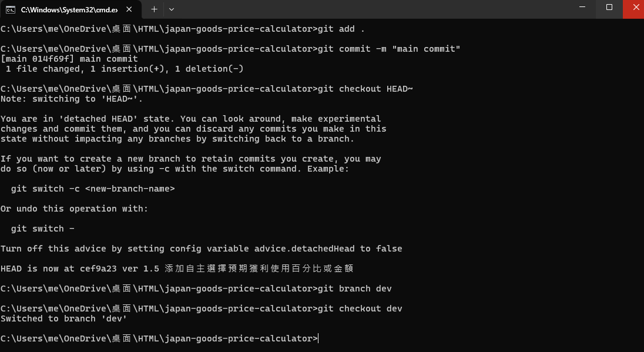Click the empty title bar area
The width and height of the screenshot is (644, 352).
[x=370, y=9]
